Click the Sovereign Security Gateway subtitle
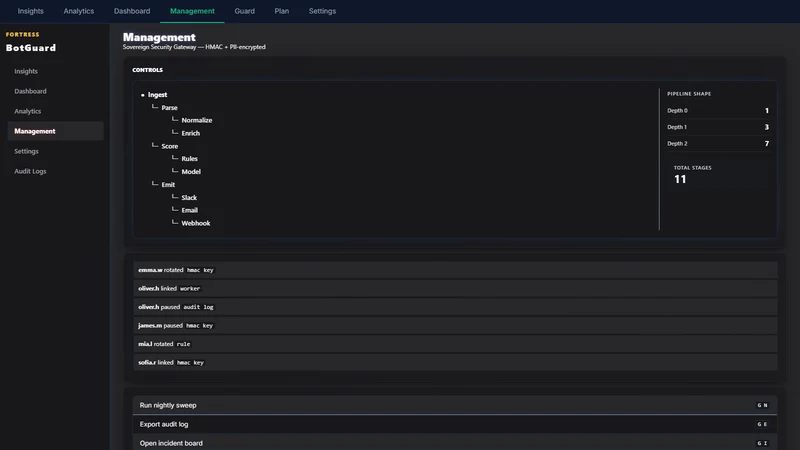The width and height of the screenshot is (800, 450). coord(194,47)
